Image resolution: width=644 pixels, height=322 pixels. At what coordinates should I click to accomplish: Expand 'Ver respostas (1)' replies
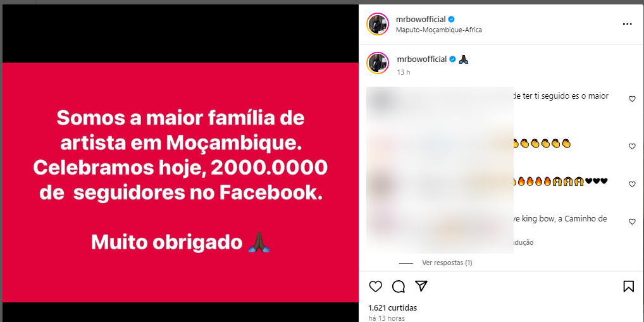coord(447,263)
